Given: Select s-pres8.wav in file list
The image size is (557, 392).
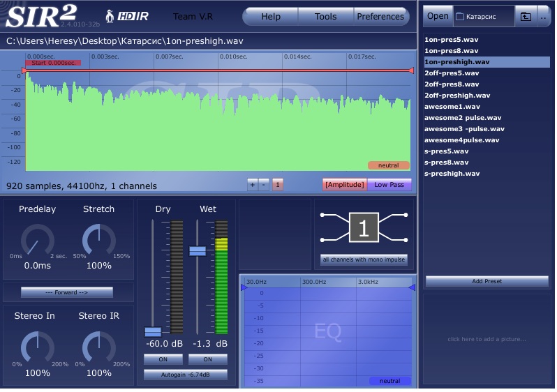Looking at the screenshot, I should 487,163.
